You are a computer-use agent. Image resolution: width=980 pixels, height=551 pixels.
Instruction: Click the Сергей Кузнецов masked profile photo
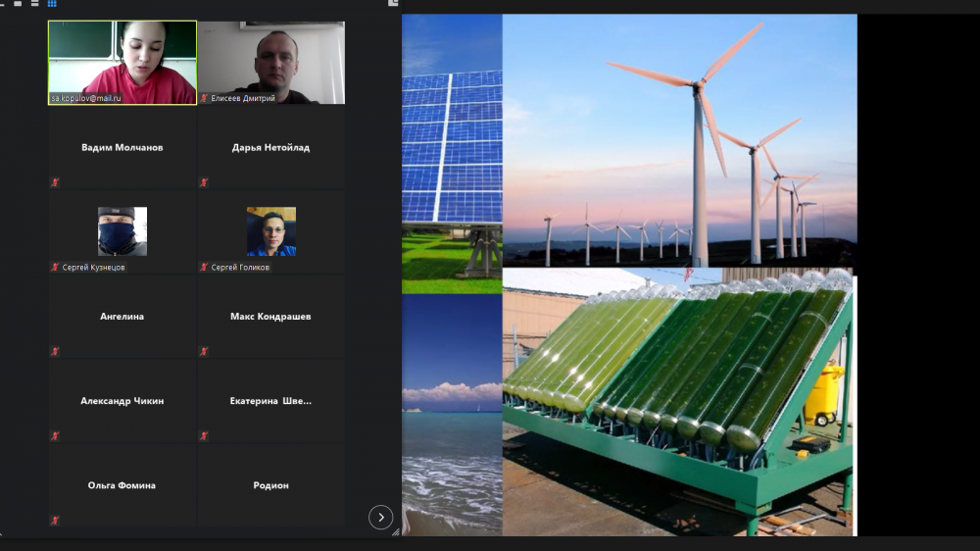(x=122, y=231)
